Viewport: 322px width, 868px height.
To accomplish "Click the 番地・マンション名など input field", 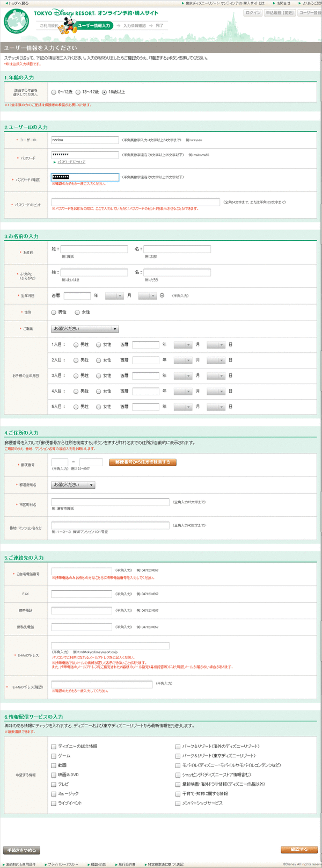I will pos(110,525).
